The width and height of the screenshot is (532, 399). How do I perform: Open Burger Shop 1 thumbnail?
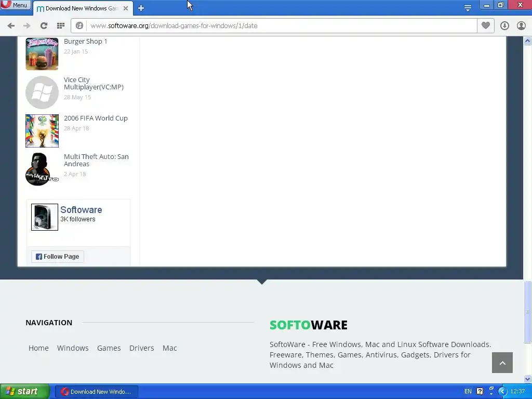(x=42, y=54)
